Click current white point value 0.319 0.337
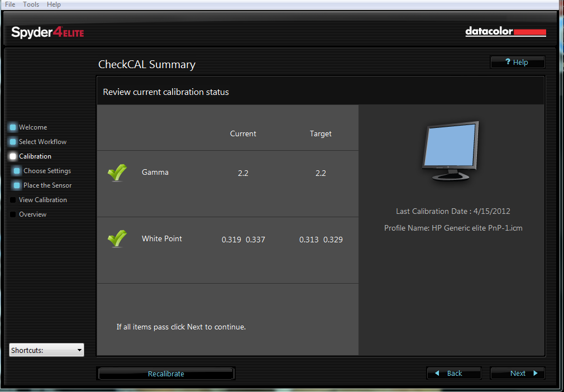The height and width of the screenshot is (392, 564). tap(243, 240)
